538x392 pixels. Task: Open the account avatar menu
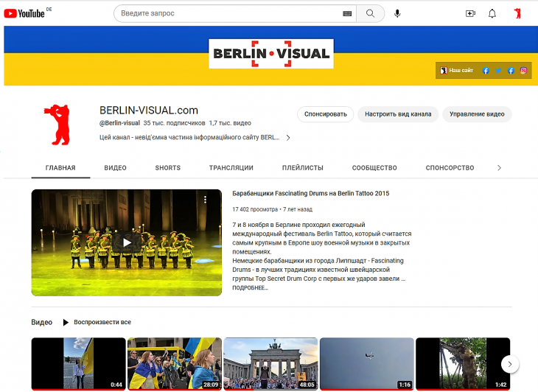517,13
